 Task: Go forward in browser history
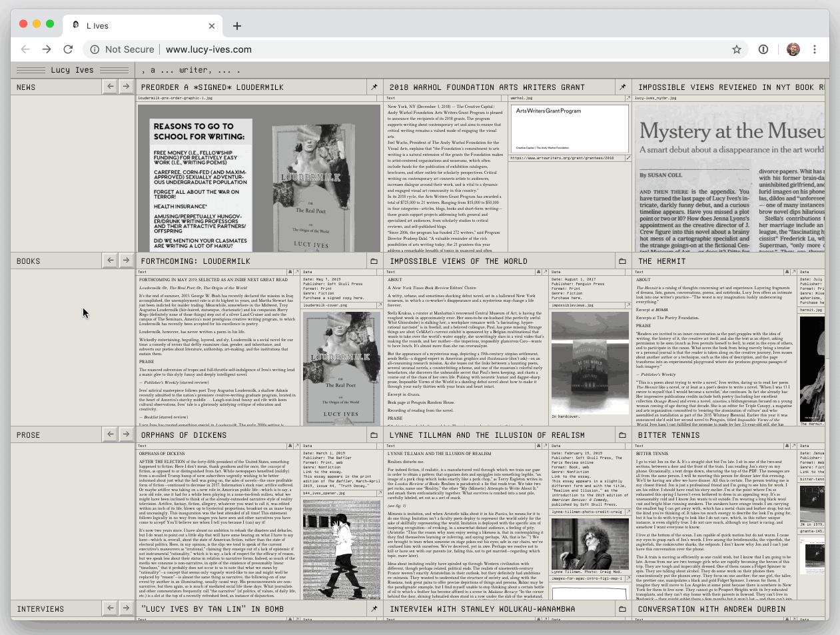point(47,49)
